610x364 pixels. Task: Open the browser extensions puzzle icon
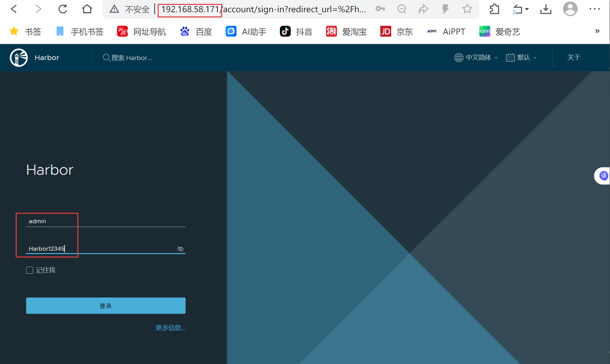(x=494, y=9)
